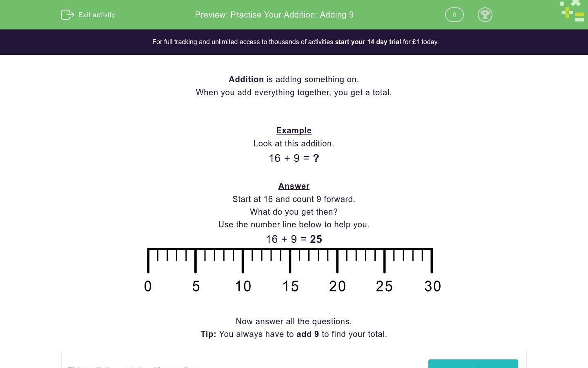
Task: Open the "start your 14 day trial" link
Action: (367, 42)
